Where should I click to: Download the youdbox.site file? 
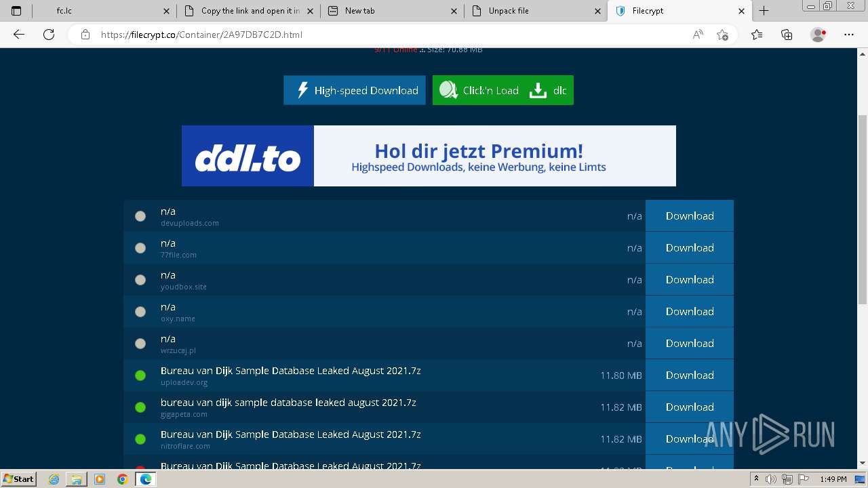pyautogui.click(x=690, y=279)
